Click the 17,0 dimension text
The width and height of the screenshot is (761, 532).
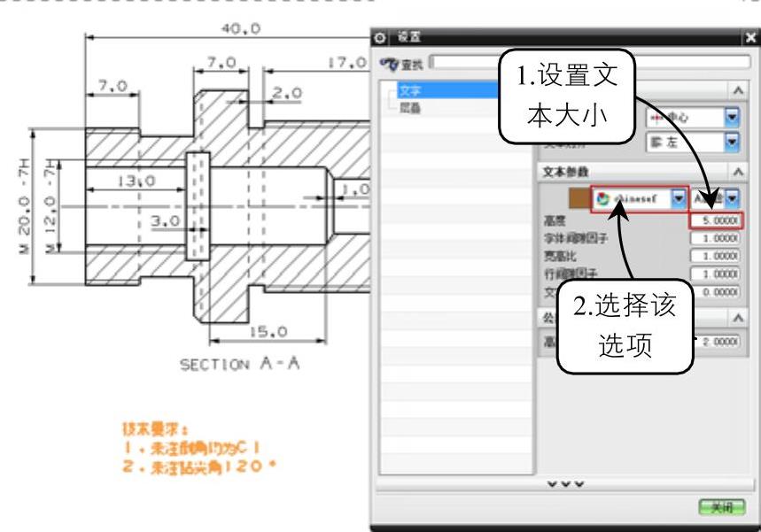346,63
